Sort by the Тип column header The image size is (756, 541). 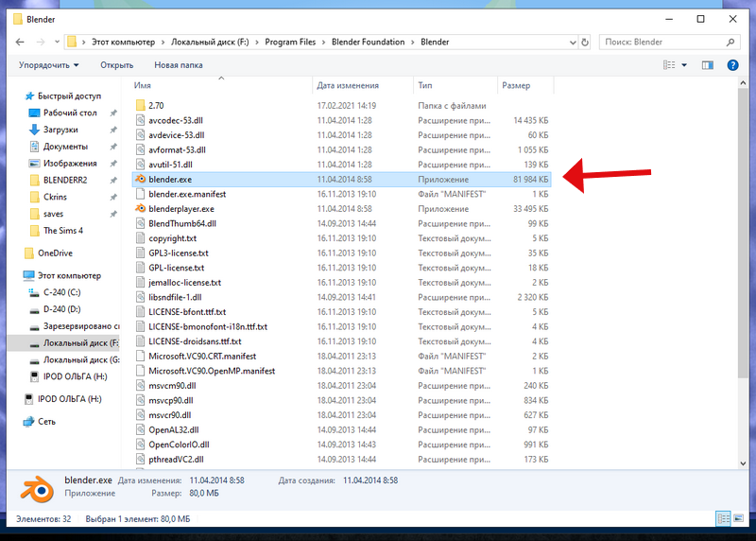click(x=455, y=85)
